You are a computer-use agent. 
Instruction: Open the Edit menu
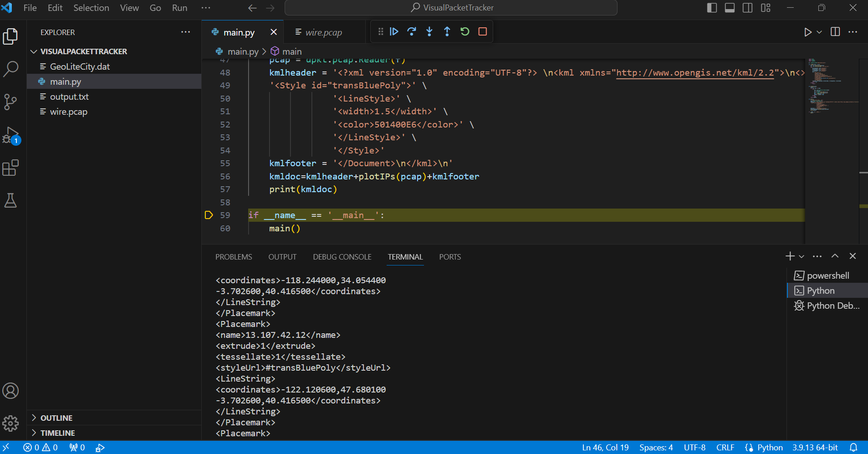pos(55,8)
